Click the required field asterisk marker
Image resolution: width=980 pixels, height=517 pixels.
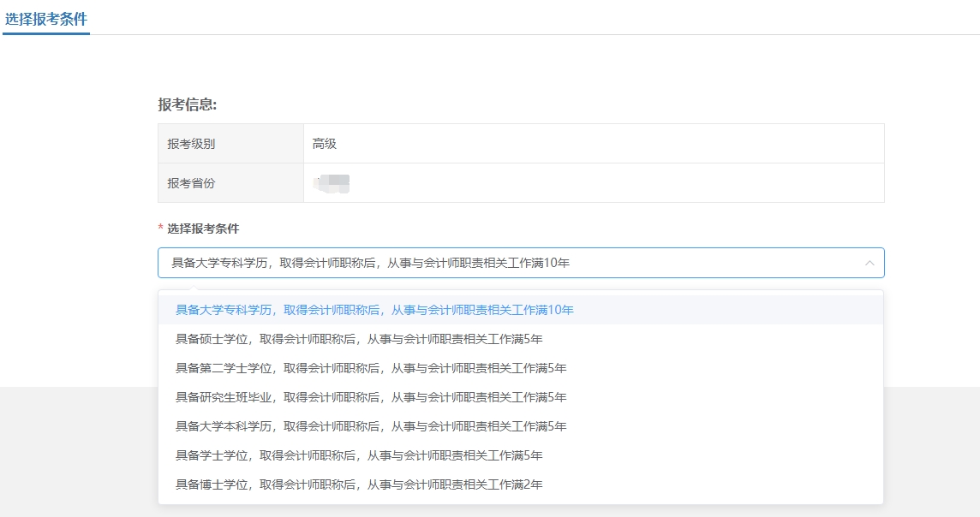coord(159,229)
